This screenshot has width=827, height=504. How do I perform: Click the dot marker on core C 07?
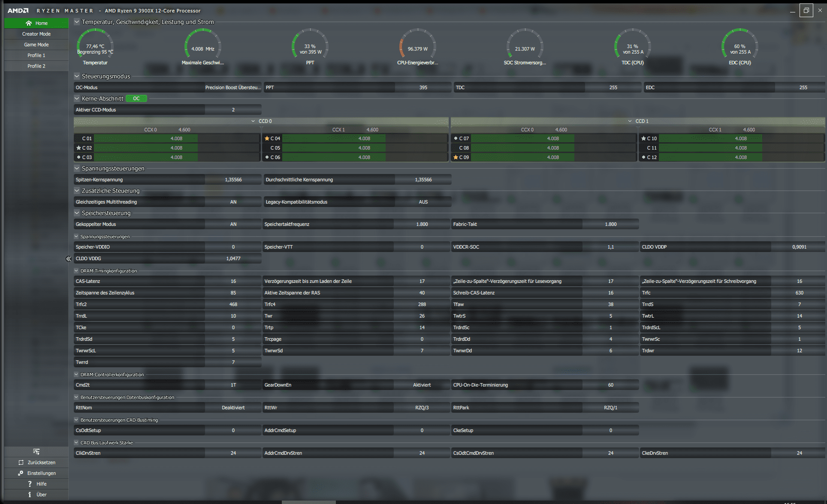(456, 138)
